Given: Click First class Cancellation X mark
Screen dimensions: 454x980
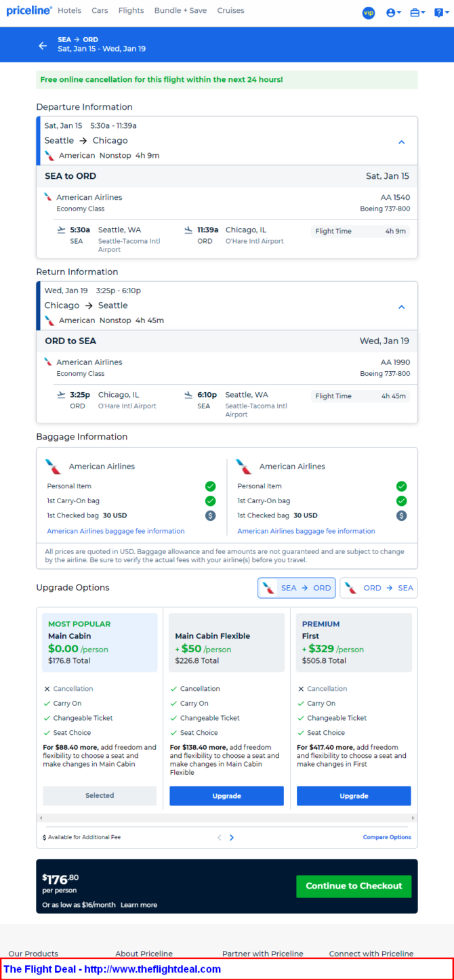Looking at the screenshot, I should click(301, 689).
